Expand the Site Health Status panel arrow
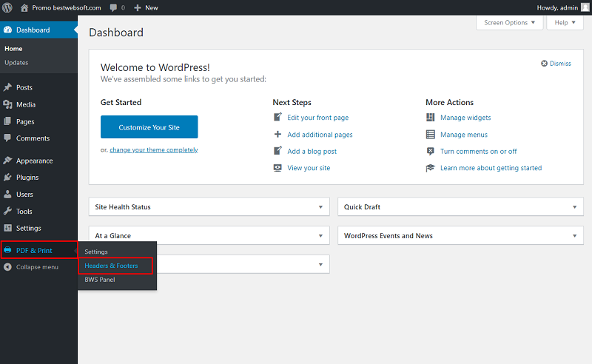This screenshot has width=592, height=364. tap(320, 207)
